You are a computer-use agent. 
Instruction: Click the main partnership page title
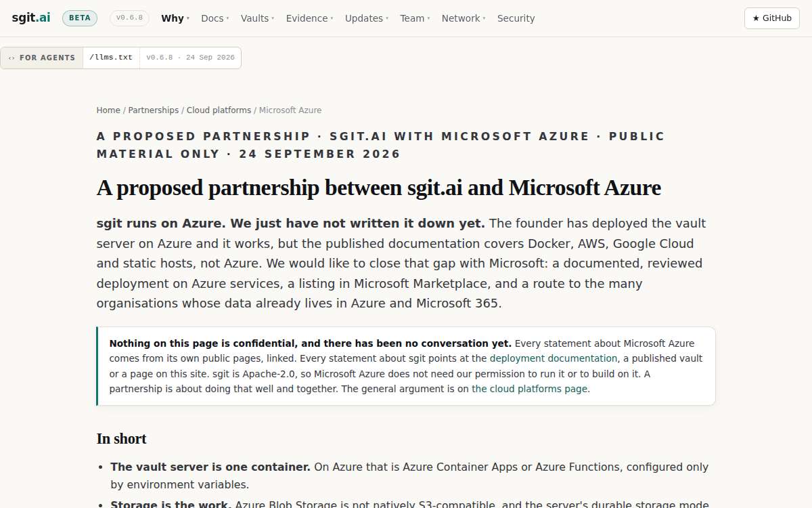coord(379,188)
